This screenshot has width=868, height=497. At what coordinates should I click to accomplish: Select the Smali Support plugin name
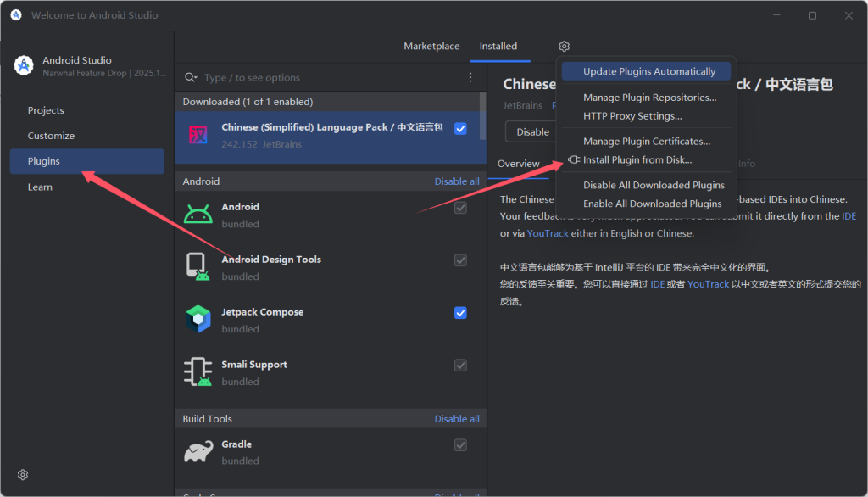(254, 365)
